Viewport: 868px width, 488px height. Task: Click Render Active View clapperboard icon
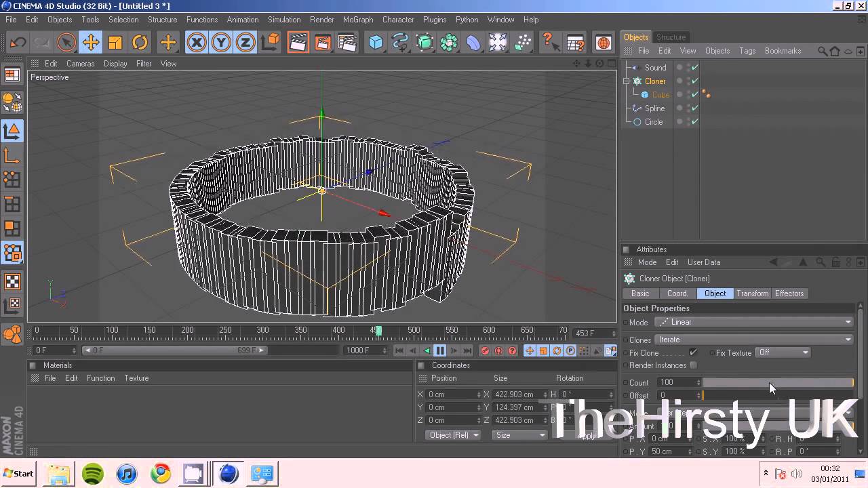click(298, 43)
